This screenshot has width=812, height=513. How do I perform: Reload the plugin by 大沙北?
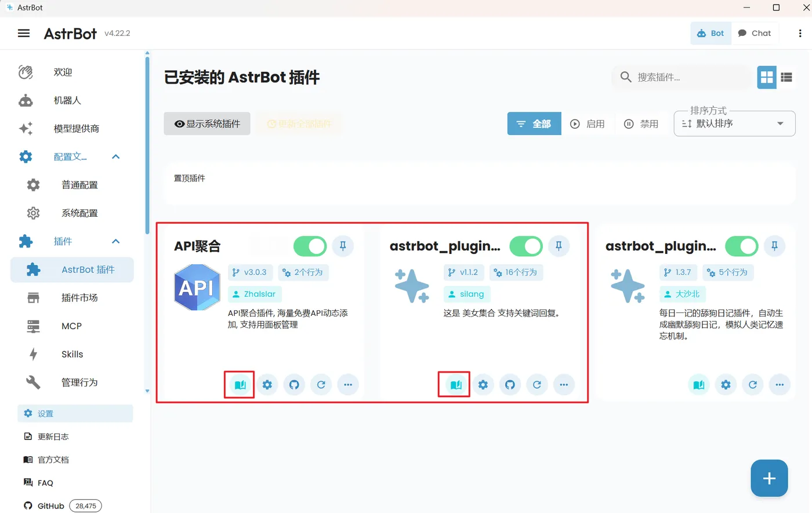tap(753, 384)
